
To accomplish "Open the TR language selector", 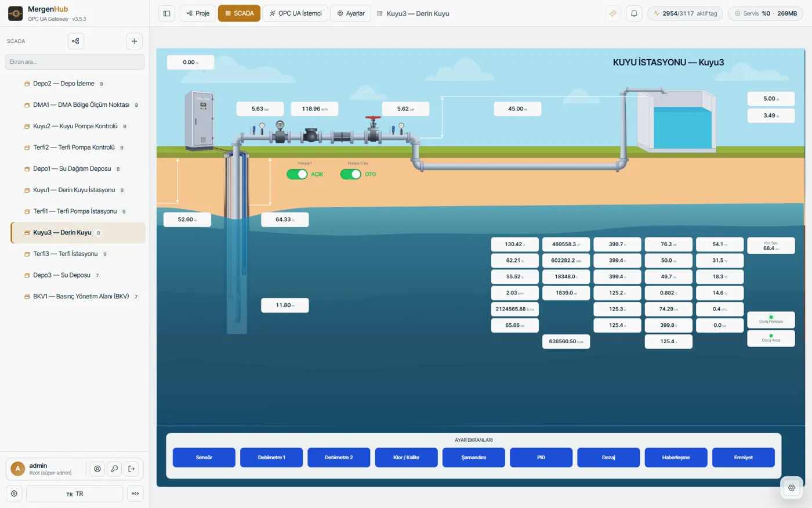I will point(75,493).
